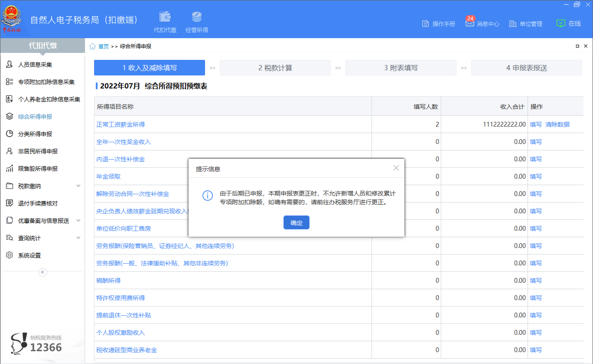
Task: Click the 人员信息采集 person icon
Action: point(9,65)
